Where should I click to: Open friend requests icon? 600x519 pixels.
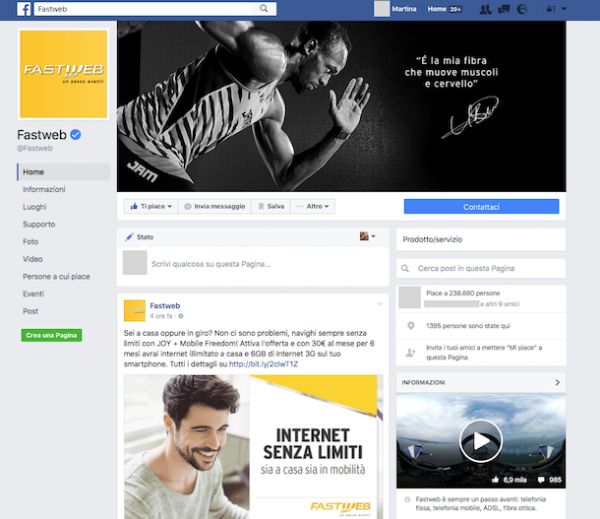[486, 9]
